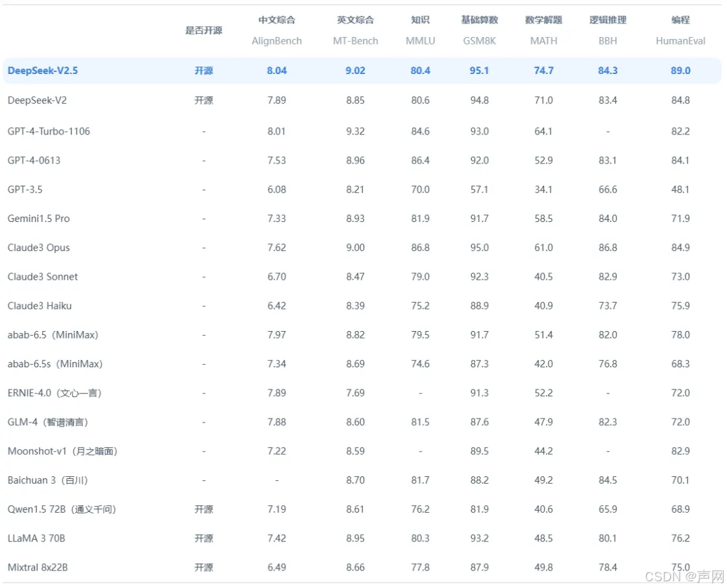Click the Baichuan 3 (百川) row name
This screenshot has height=588, width=727.
pyautogui.click(x=48, y=480)
